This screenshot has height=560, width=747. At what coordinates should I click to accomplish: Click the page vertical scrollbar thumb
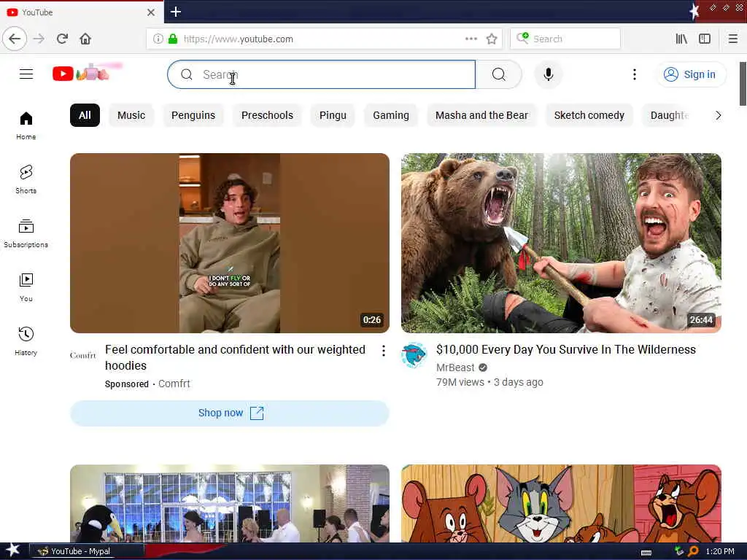coord(743,84)
